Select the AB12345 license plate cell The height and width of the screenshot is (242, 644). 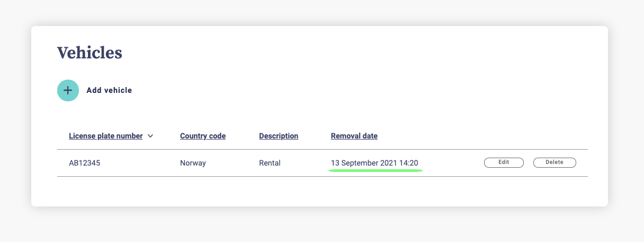(85, 163)
